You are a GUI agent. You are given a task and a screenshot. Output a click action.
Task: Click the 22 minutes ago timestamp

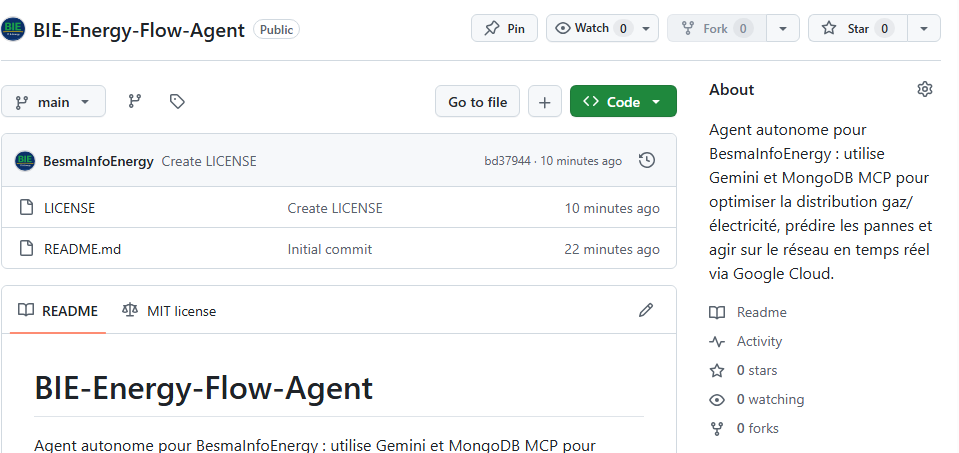pos(612,249)
